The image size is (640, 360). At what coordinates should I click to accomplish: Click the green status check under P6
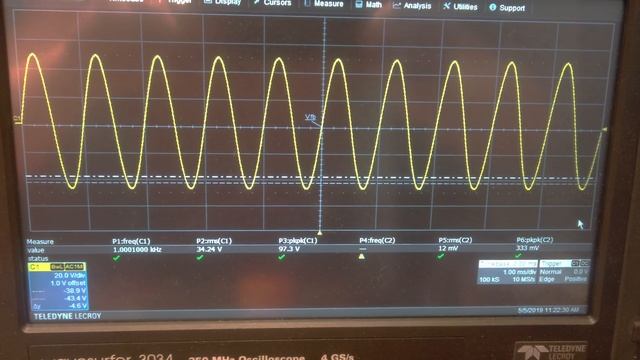(x=518, y=256)
